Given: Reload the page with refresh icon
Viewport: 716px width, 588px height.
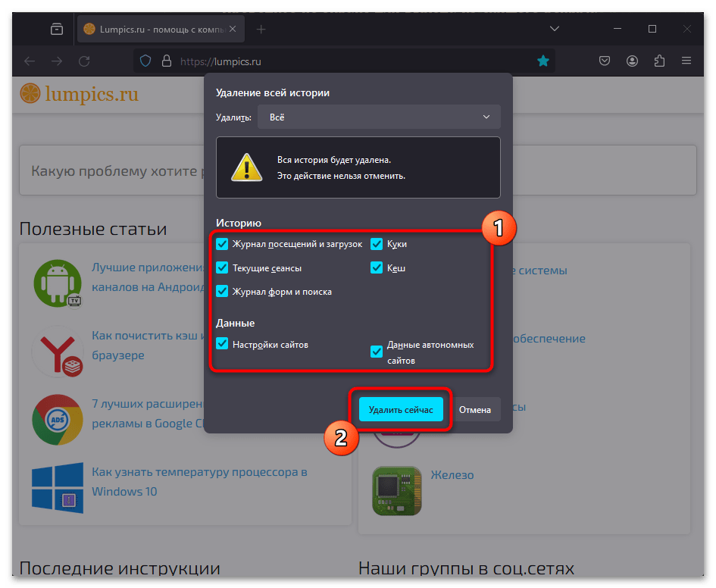Looking at the screenshot, I should (x=84, y=61).
